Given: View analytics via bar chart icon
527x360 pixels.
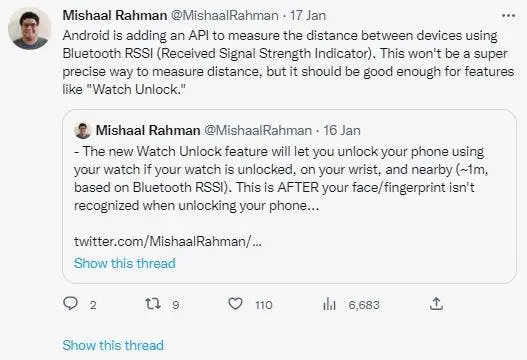Looking at the screenshot, I should [x=329, y=304].
